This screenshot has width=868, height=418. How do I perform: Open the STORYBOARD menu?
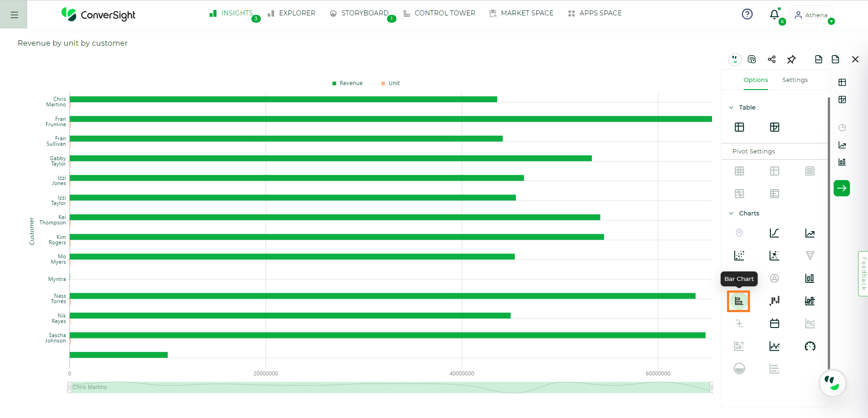[x=359, y=13]
